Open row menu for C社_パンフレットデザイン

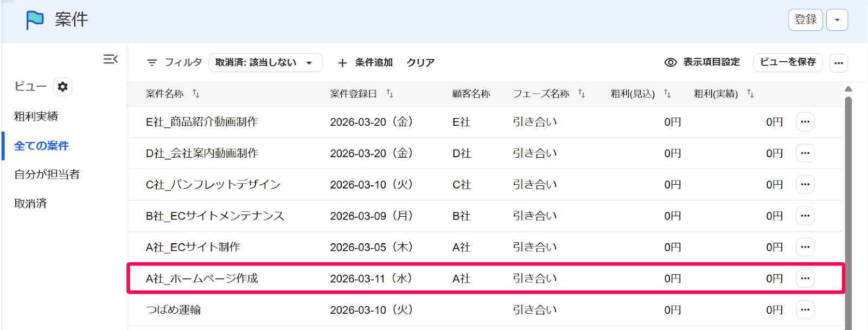tap(805, 185)
